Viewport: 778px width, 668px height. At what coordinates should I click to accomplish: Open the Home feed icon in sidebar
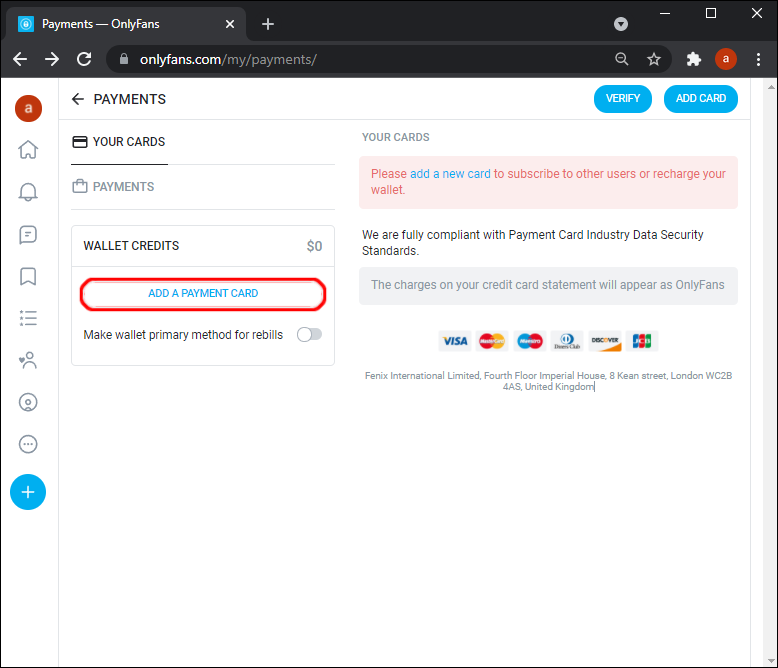(28, 149)
